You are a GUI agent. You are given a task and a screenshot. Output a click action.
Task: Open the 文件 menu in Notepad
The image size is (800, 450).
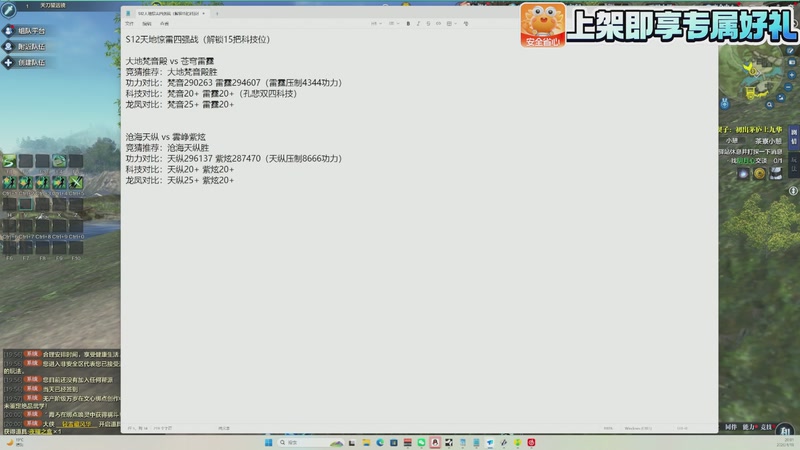coord(130,23)
